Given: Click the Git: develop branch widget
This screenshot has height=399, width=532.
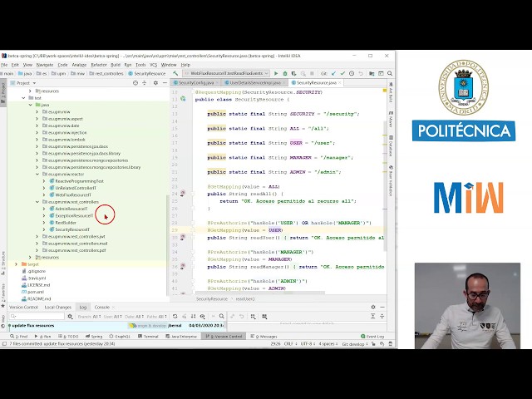Looking at the screenshot, I should coord(355,343).
